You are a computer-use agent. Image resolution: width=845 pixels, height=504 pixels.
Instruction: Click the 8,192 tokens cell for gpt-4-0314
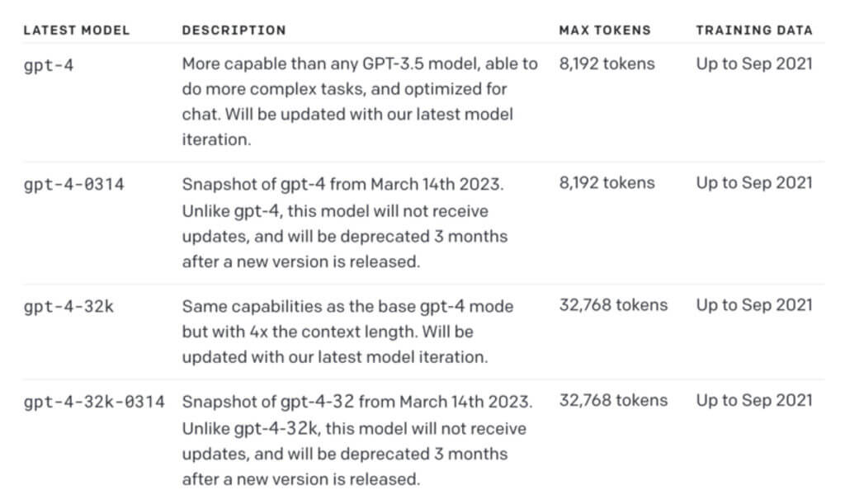point(607,183)
